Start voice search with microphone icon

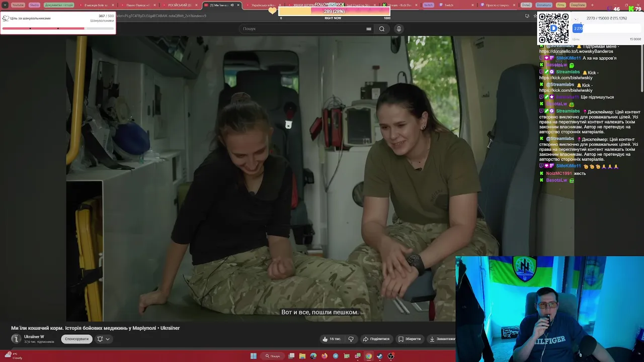(x=399, y=29)
